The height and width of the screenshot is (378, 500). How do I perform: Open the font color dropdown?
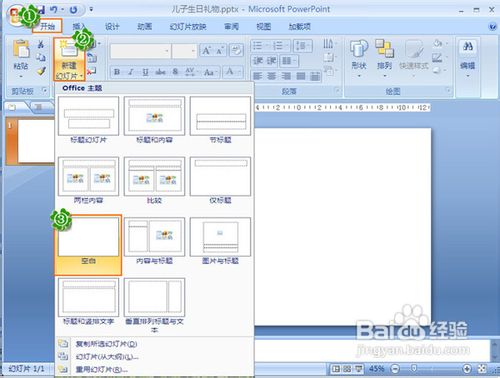click(232, 71)
